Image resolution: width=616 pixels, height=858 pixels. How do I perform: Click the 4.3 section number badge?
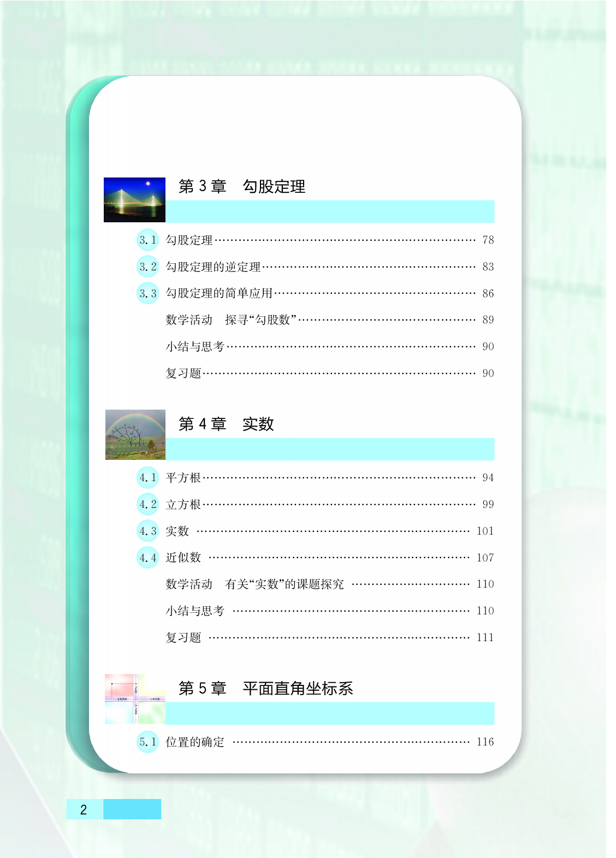147,531
